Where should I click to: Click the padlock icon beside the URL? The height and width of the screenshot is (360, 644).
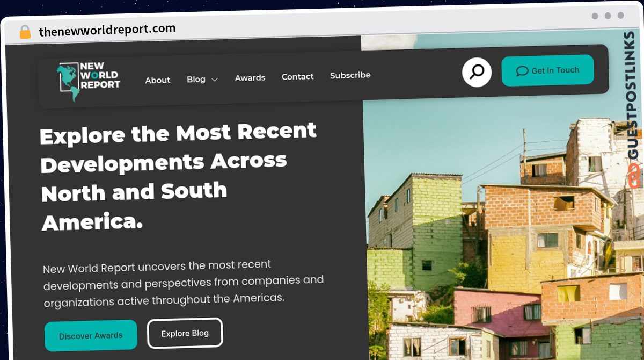pos(25,32)
